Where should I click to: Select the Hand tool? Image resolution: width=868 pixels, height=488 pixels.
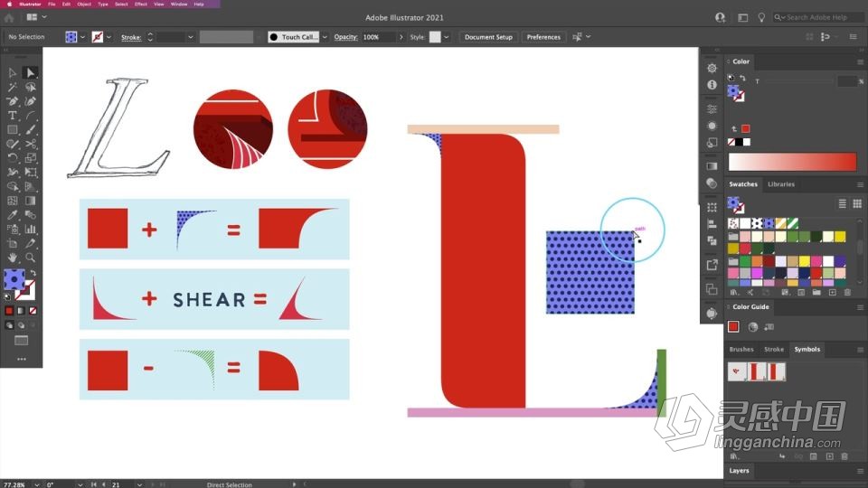coord(12,258)
